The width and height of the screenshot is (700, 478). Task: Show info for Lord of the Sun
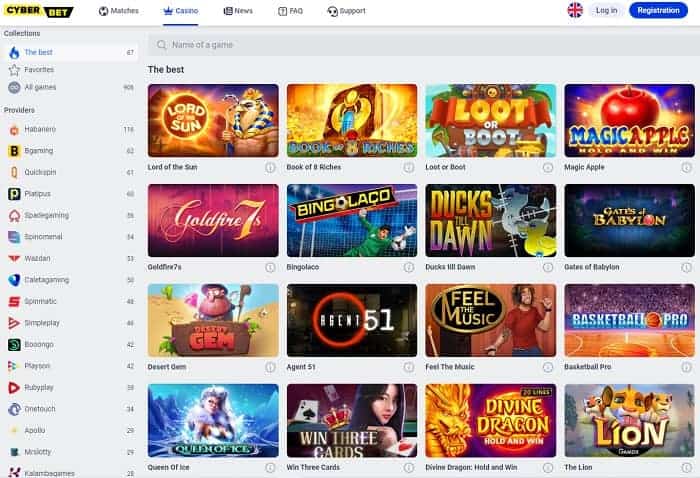270,167
